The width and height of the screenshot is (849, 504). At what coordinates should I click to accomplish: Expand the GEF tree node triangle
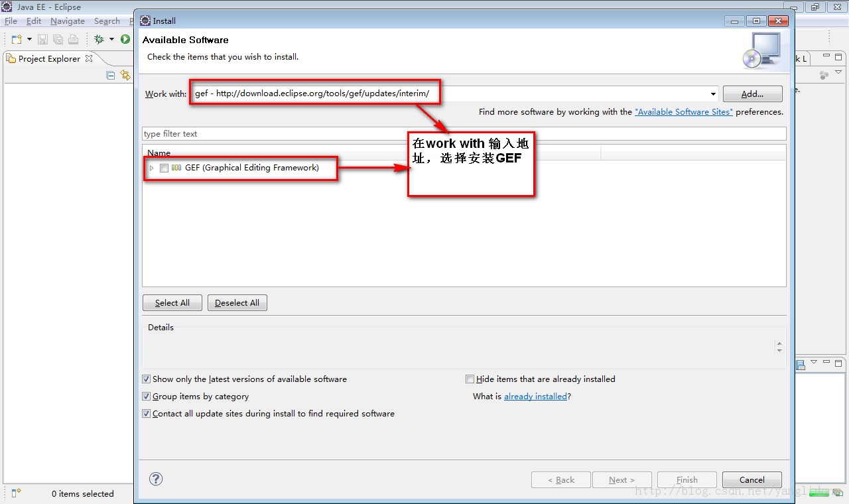[151, 168]
